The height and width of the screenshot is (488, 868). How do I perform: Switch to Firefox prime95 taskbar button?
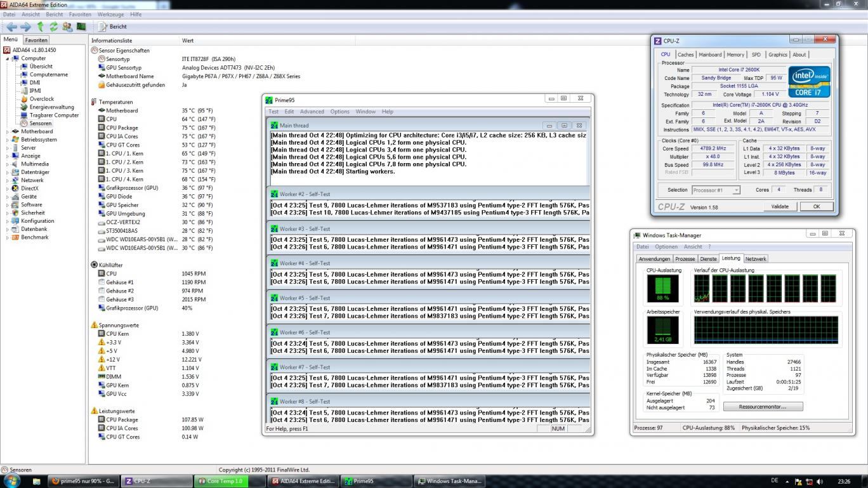coord(84,481)
